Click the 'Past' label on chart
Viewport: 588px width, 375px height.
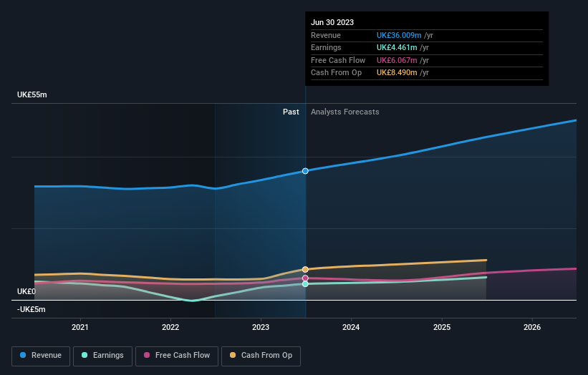point(291,112)
